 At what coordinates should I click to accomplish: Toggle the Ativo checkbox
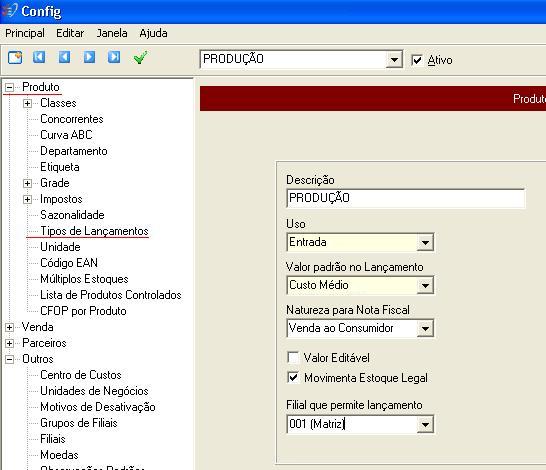click(x=417, y=60)
